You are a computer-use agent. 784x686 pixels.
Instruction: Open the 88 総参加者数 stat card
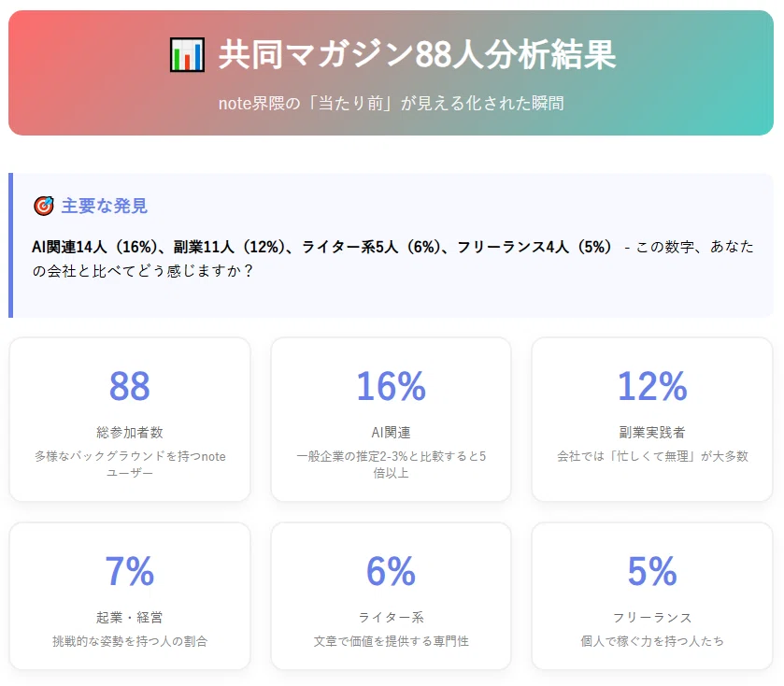pos(130,420)
